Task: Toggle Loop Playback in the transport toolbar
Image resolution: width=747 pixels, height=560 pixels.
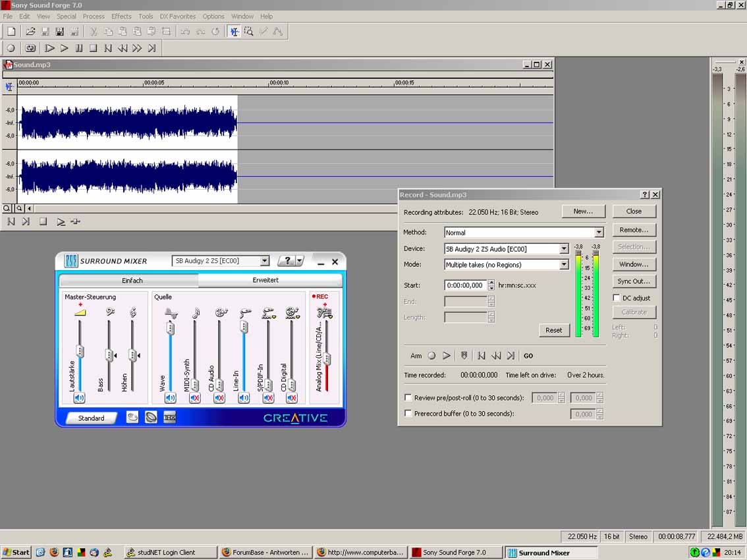Action: pyautogui.click(x=30, y=48)
